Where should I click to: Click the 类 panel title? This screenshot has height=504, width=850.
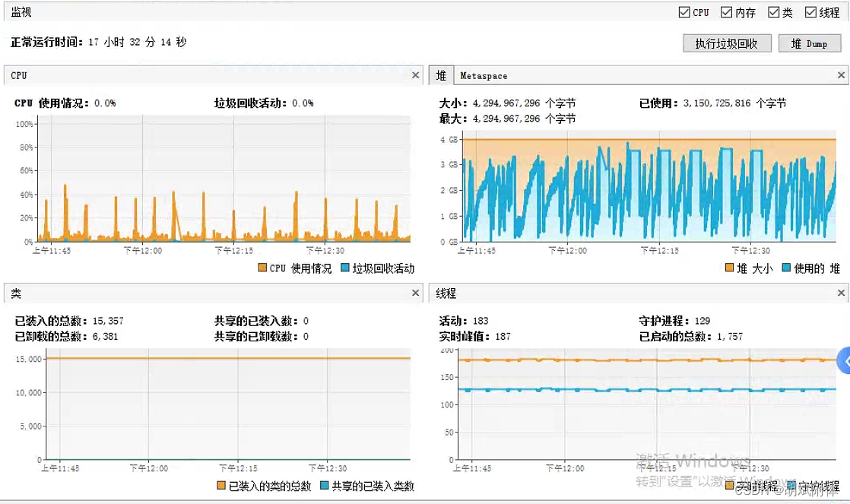[x=16, y=293]
